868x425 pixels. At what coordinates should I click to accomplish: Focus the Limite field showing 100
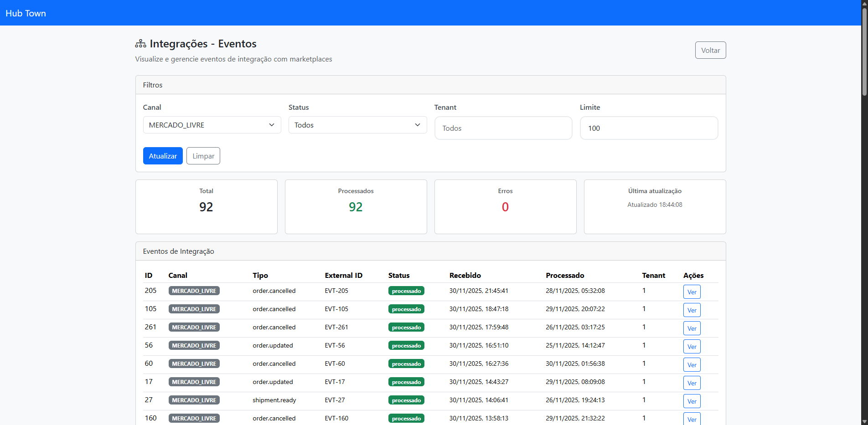(x=648, y=128)
